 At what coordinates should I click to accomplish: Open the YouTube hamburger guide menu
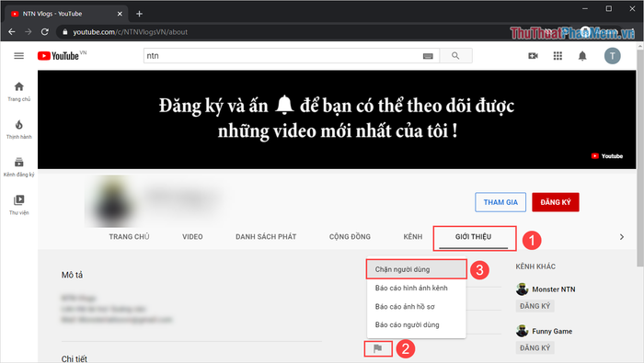point(19,56)
